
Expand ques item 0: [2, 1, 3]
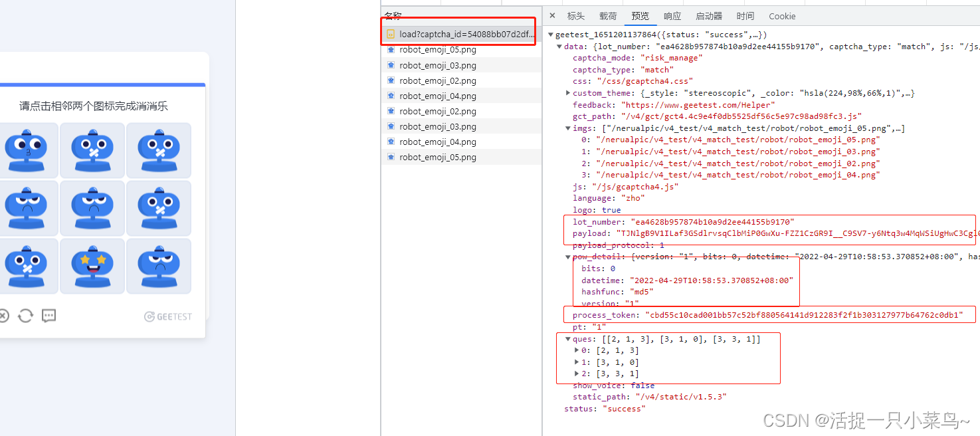577,350
